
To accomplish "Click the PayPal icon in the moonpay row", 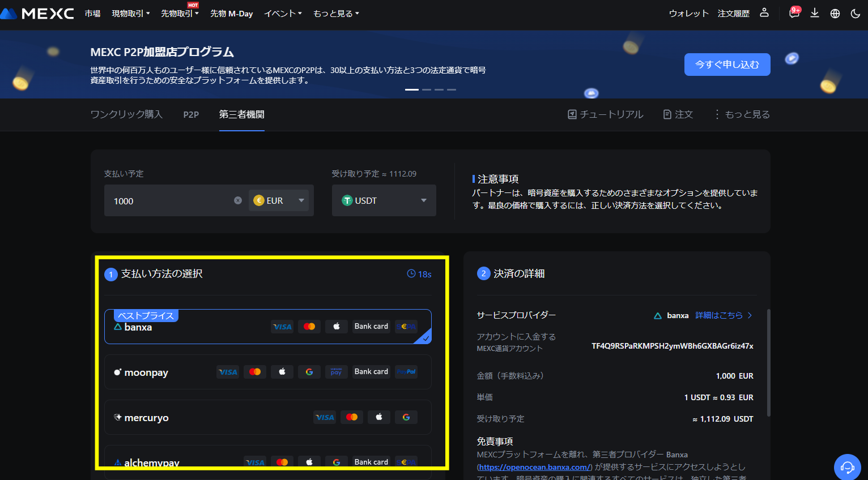I will tap(406, 372).
